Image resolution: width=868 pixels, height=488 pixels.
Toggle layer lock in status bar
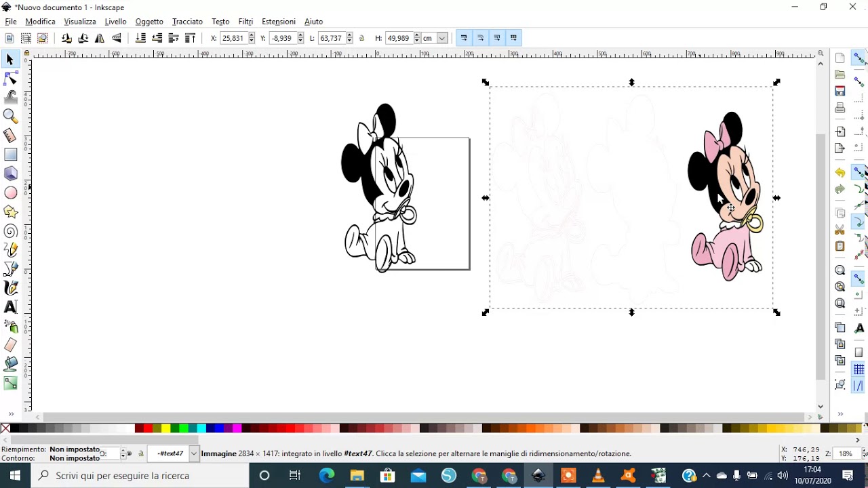pos(141,453)
